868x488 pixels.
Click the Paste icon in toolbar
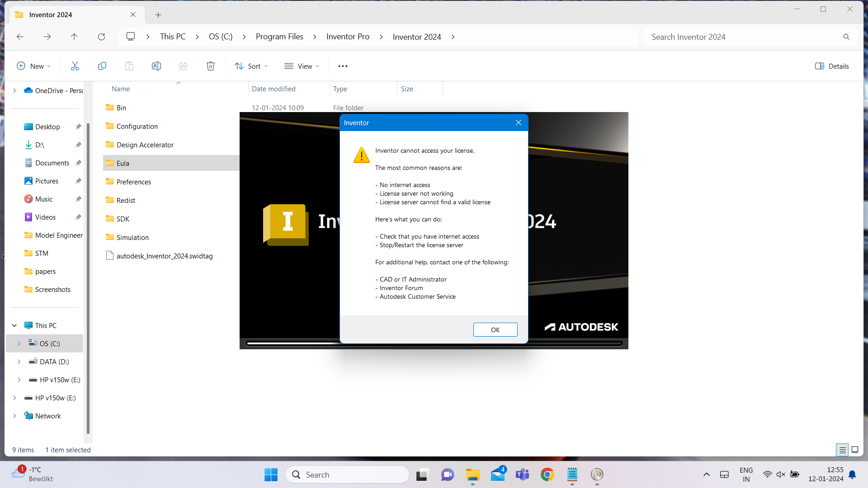[x=129, y=66]
